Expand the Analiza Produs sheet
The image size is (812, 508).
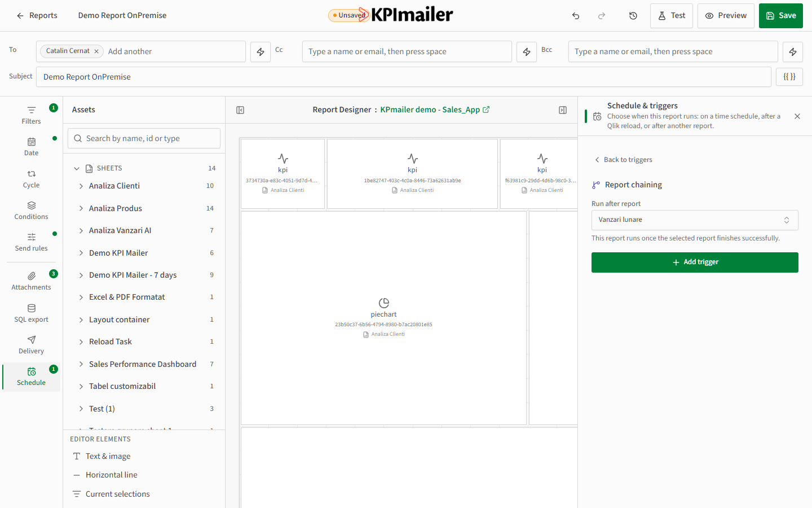point(81,208)
